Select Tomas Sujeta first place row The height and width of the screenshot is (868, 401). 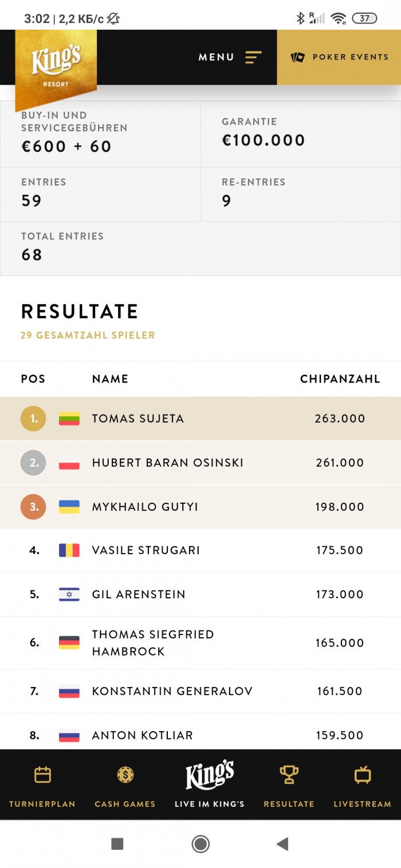pos(200,419)
